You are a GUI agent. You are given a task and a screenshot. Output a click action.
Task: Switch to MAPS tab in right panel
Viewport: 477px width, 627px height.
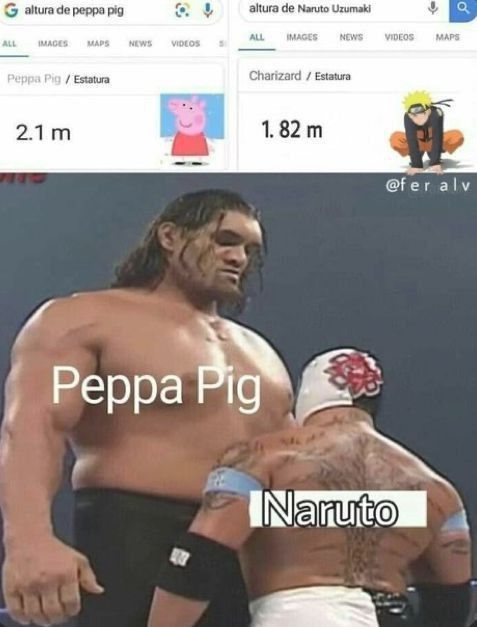pyautogui.click(x=447, y=37)
